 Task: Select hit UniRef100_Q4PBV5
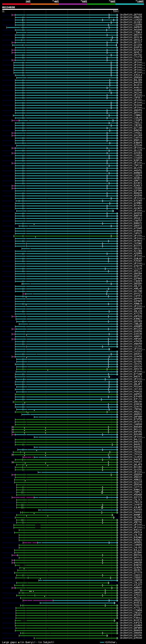click(x=131, y=27)
